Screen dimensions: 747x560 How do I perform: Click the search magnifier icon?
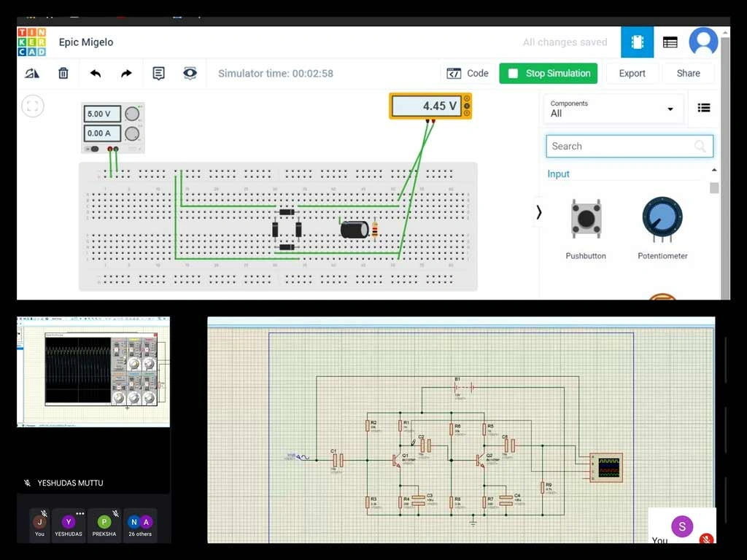tap(700, 146)
